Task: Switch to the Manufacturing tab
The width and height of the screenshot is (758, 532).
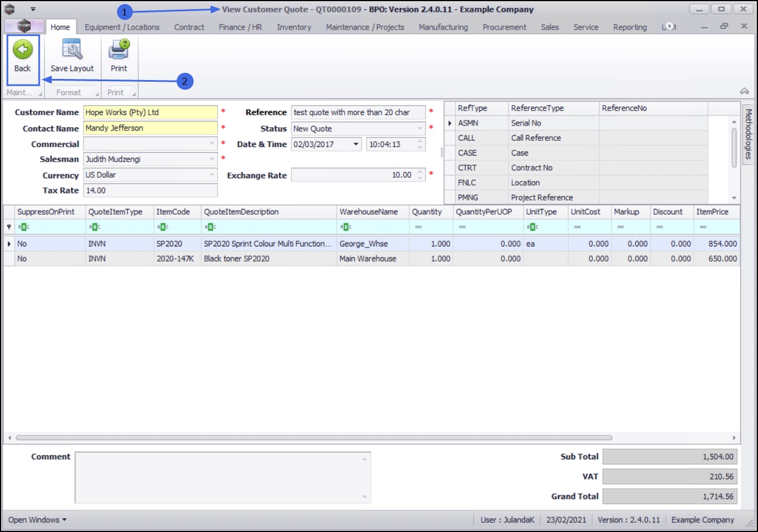Action: [443, 27]
